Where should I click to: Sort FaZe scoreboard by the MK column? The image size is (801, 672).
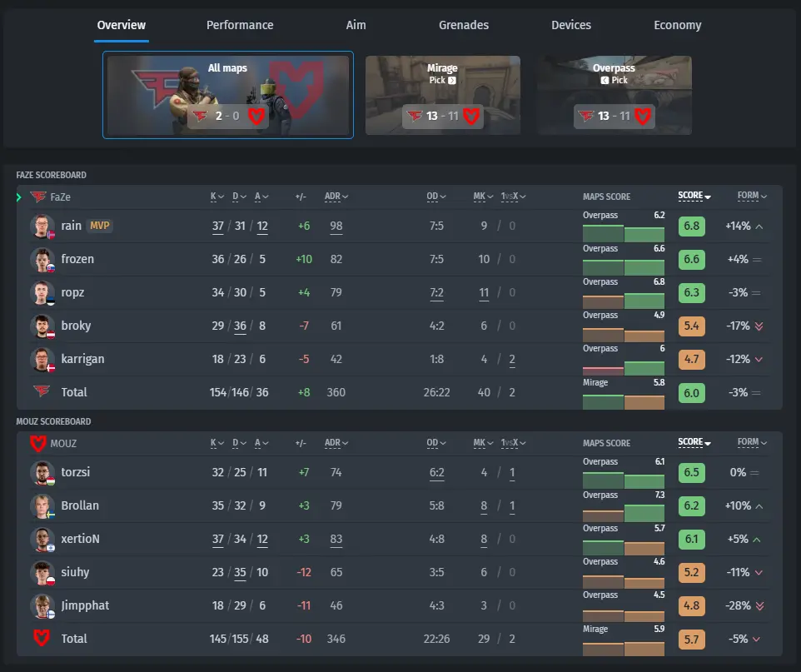483,197
